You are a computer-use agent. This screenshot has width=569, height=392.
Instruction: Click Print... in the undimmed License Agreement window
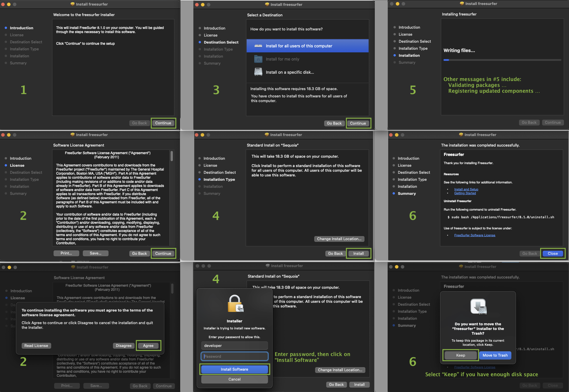[x=66, y=253]
